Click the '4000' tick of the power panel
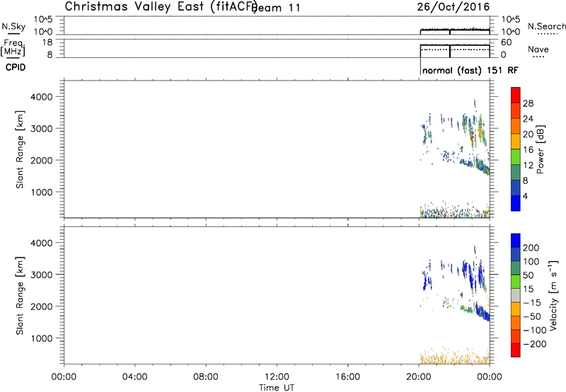 42,97
